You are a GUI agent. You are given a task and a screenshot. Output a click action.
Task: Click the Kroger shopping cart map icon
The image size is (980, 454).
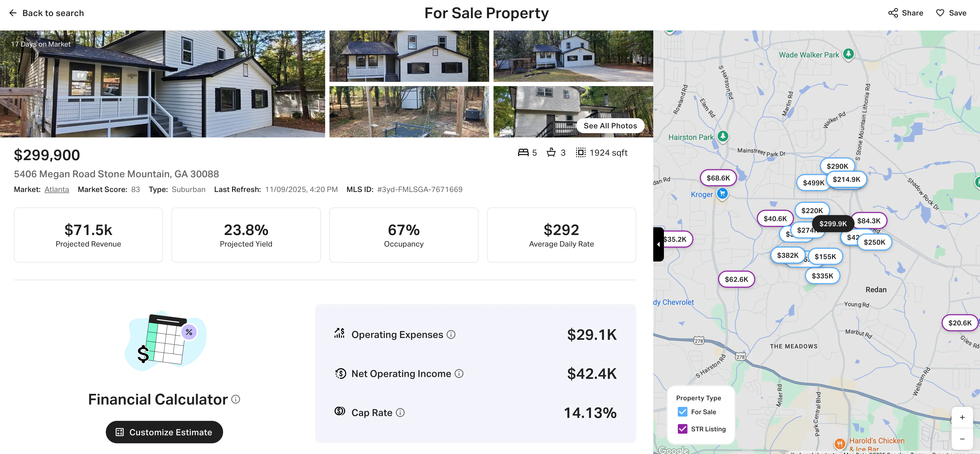pos(722,194)
